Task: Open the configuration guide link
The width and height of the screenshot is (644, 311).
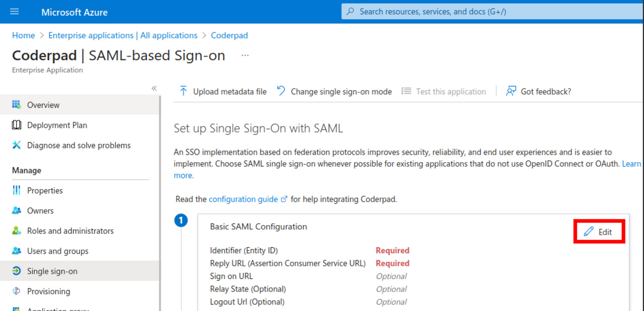Action: (243, 199)
